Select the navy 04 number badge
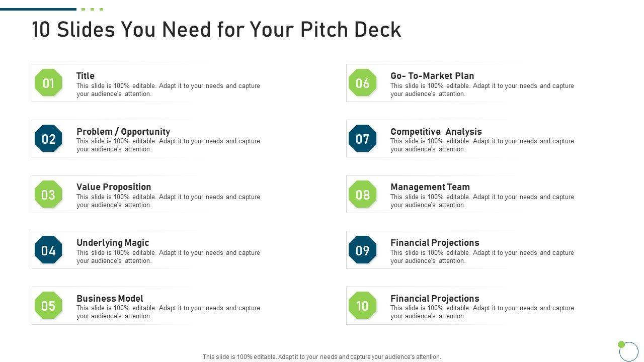The image size is (644, 362). pyautogui.click(x=48, y=250)
